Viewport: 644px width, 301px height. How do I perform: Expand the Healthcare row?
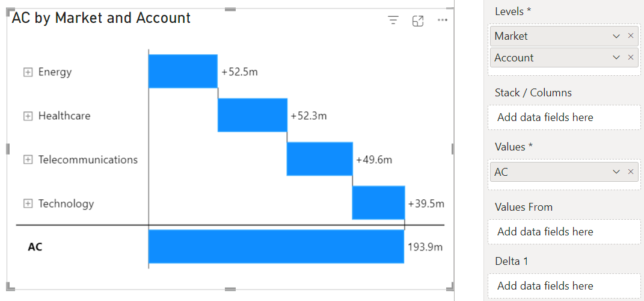point(28,116)
